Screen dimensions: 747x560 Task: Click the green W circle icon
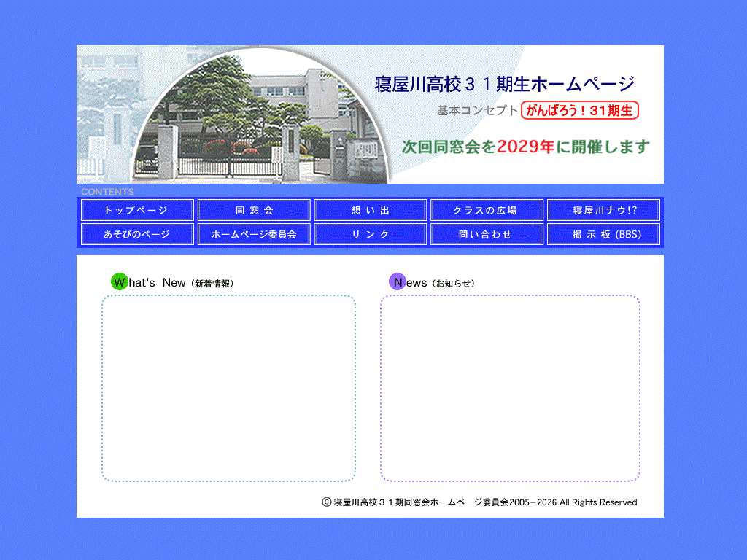pos(119,281)
